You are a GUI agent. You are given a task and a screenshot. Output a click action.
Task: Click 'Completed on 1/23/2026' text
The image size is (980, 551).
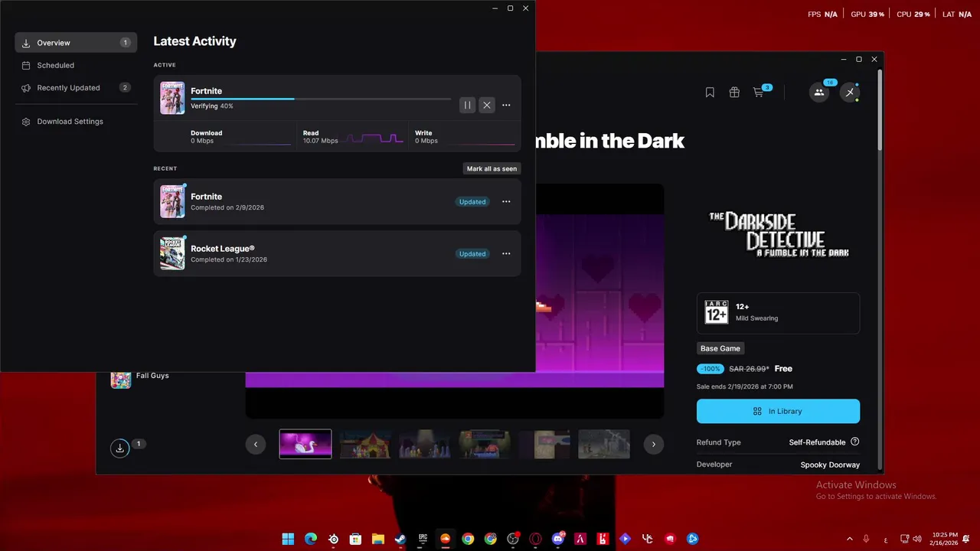click(229, 259)
